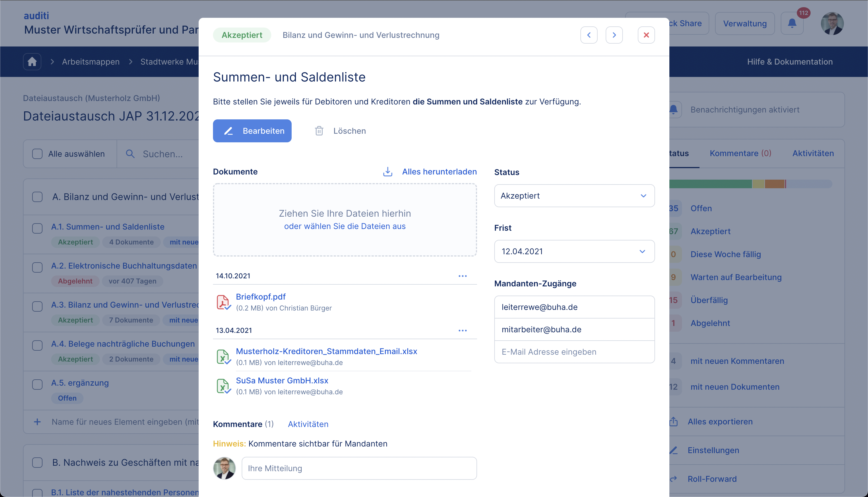
Task: Click the Bearbeiten button
Action: 252,131
